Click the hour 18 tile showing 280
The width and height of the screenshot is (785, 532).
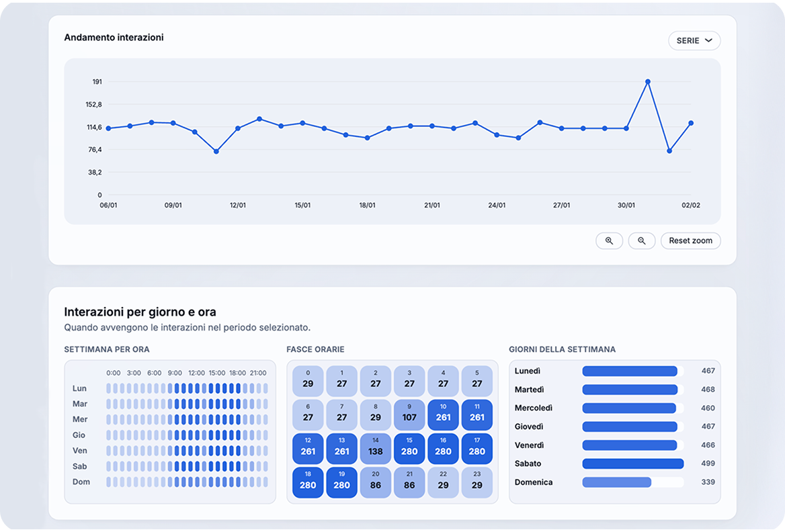pos(308,480)
